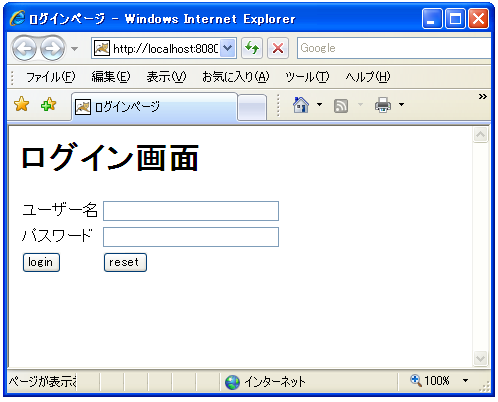Open the ツール(T) menu
The height and width of the screenshot is (402, 498).
click(x=307, y=77)
